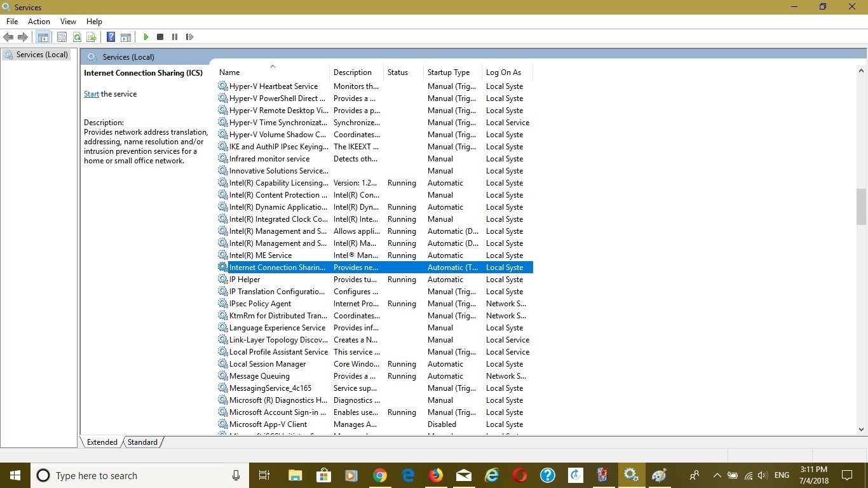Open the Action Center notifications icon

tap(847, 475)
